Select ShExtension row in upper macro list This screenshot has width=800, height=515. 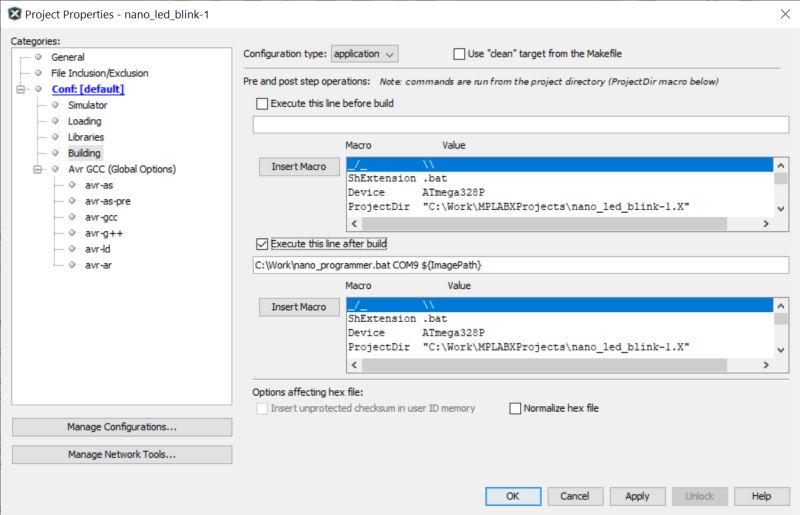tap(559, 178)
